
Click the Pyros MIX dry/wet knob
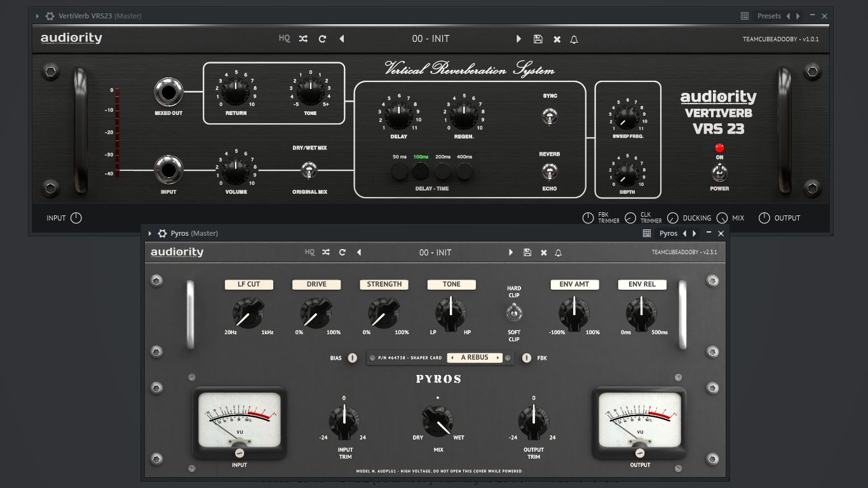click(438, 420)
